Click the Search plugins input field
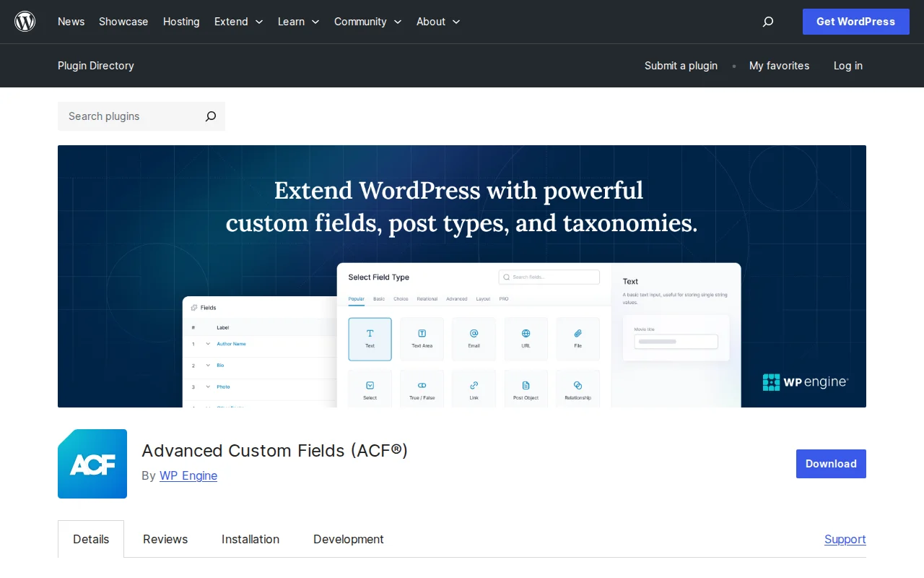 click(123, 116)
